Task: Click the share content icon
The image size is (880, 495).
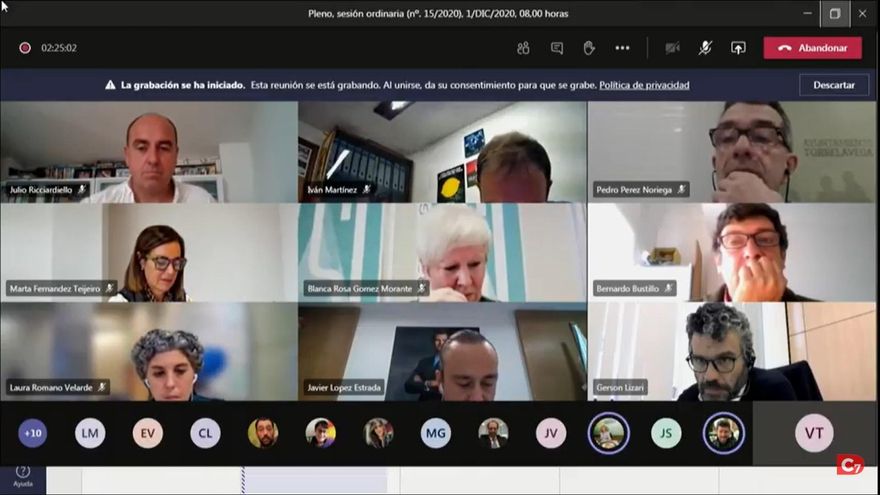Action: pyautogui.click(x=738, y=48)
